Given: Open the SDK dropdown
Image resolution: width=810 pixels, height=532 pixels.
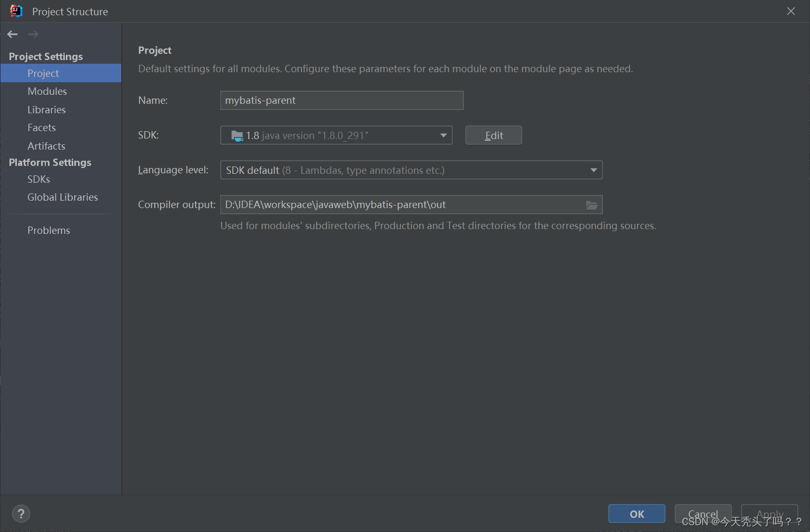Looking at the screenshot, I should 443,135.
